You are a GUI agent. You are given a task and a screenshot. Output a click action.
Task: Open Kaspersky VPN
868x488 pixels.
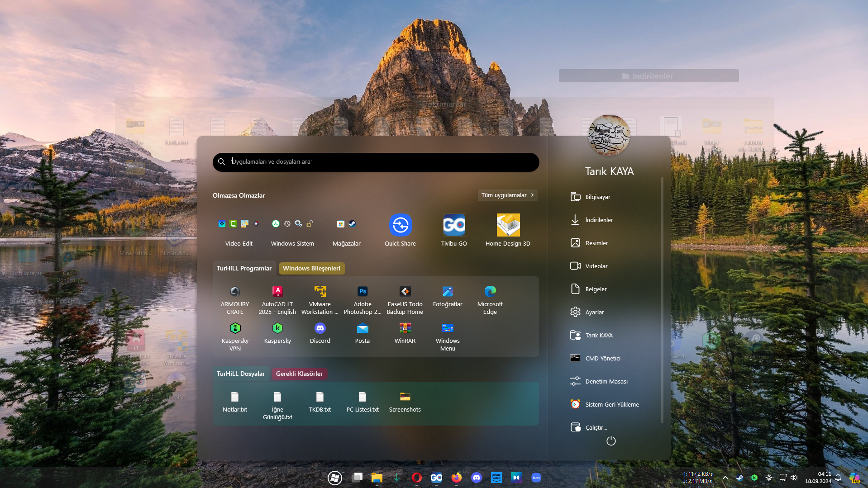235,336
